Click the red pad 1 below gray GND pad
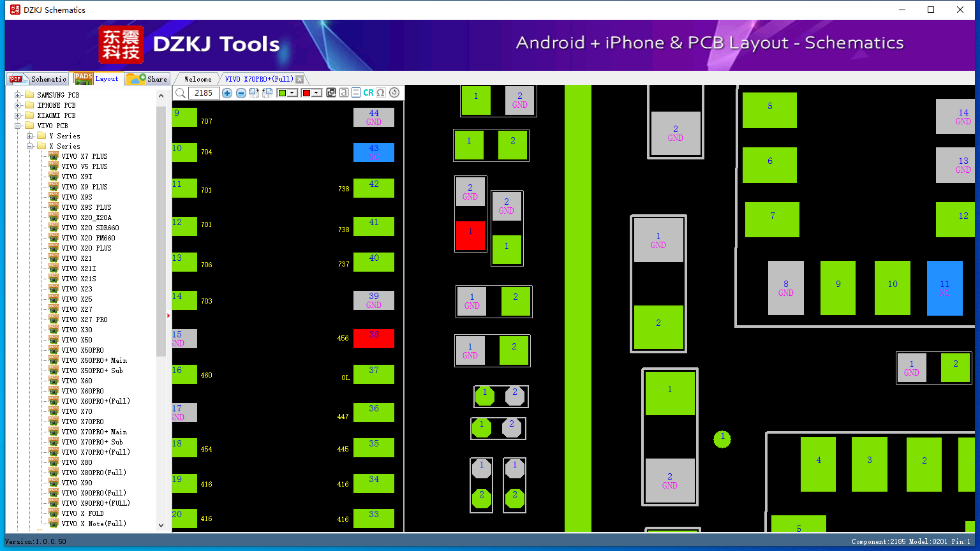 tap(470, 235)
